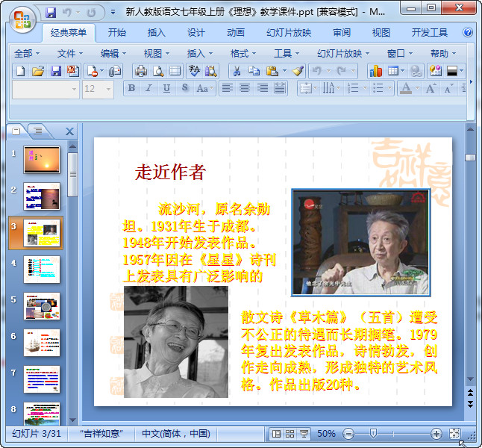Click the Format Painter brush icon
Image resolution: width=482 pixels, height=448 pixels.
coord(298,71)
